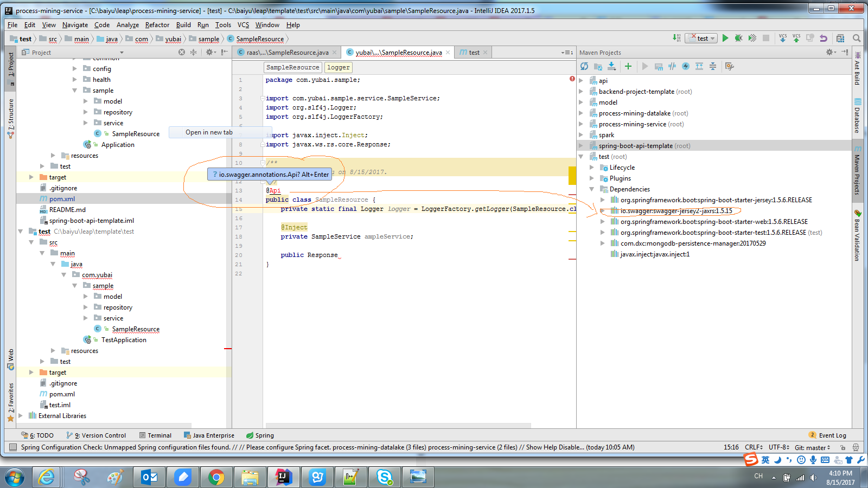Open Project Structure icon in toolbar
Screen dimensions: 868x488
(x=840, y=38)
